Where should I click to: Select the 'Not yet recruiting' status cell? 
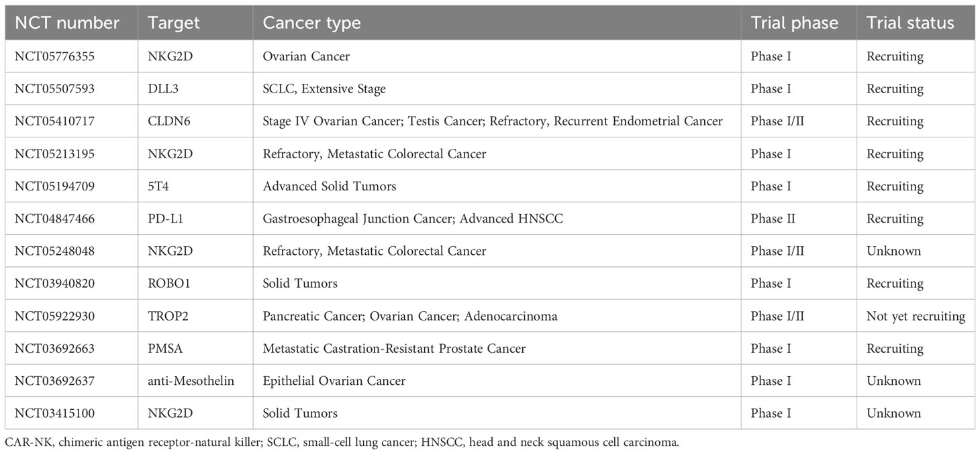tap(916, 316)
